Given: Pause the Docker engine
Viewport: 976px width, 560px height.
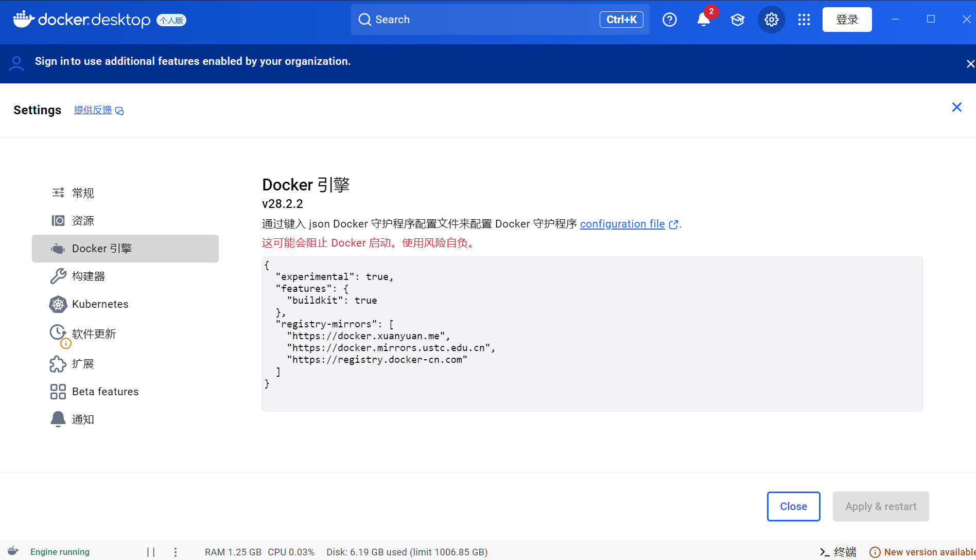Looking at the screenshot, I should [x=151, y=552].
